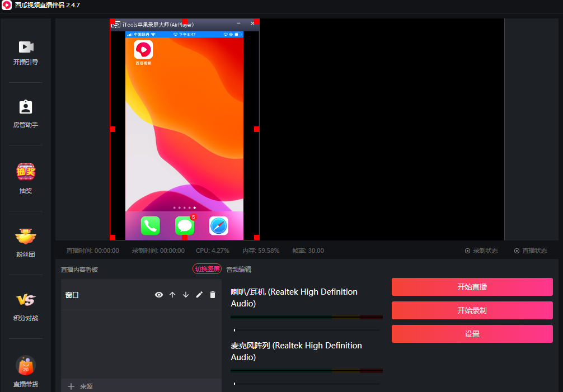Move the 窗口 source up

tap(172, 295)
